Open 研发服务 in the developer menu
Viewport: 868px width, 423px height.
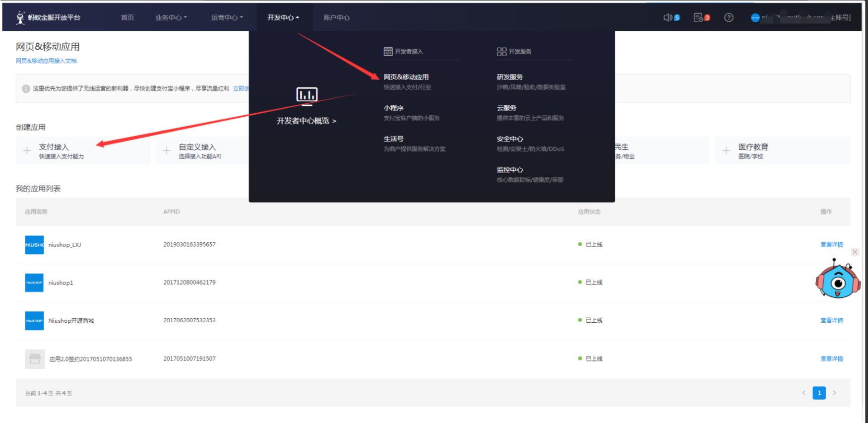(x=510, y=77)
